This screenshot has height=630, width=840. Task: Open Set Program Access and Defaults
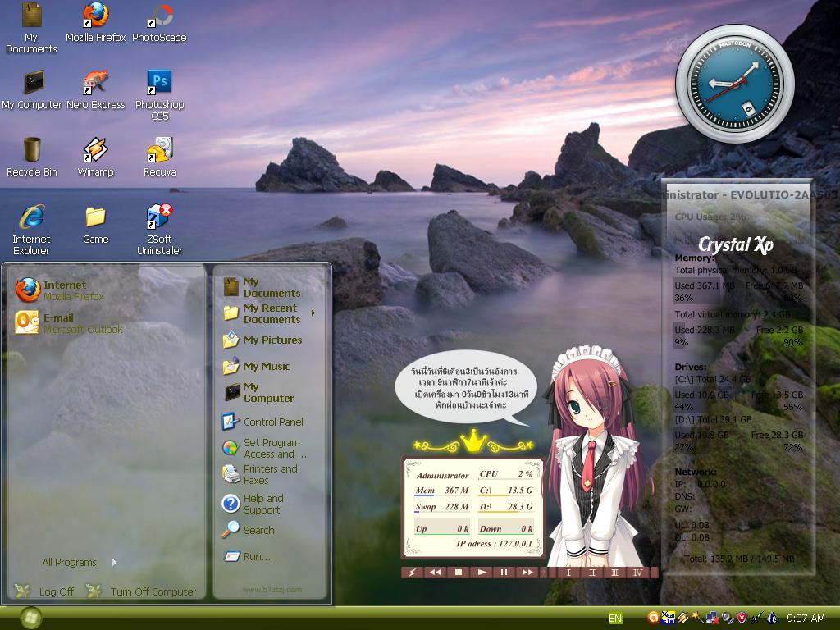pyautogui.click(x=265, y=448)
